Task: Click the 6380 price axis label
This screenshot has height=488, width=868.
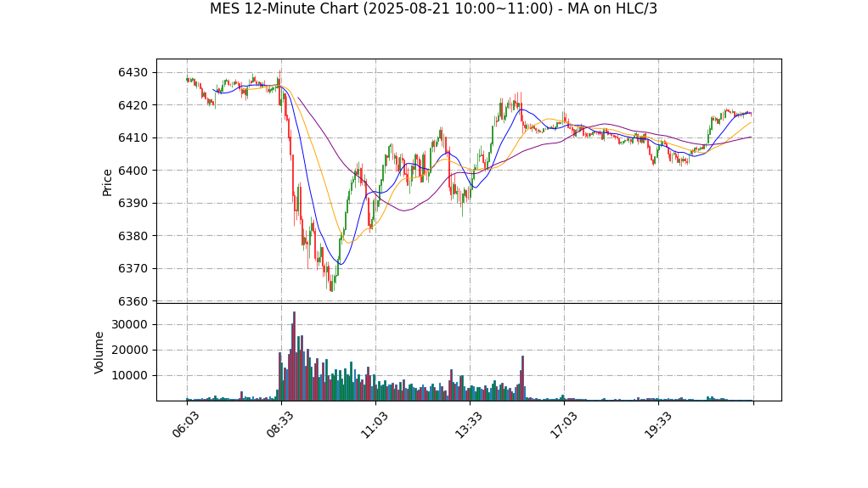Action: coord(132,236)
